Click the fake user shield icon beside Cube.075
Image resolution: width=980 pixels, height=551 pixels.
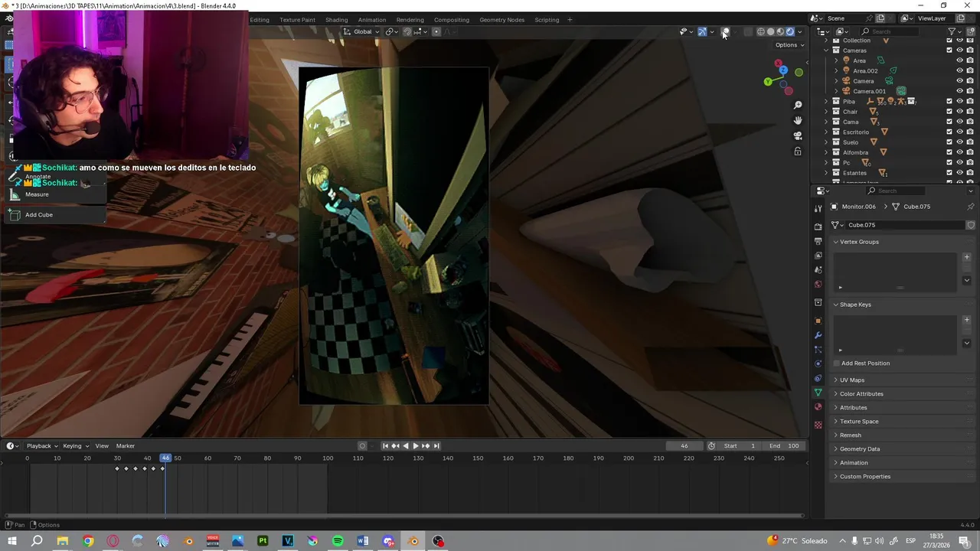point(971,225)
